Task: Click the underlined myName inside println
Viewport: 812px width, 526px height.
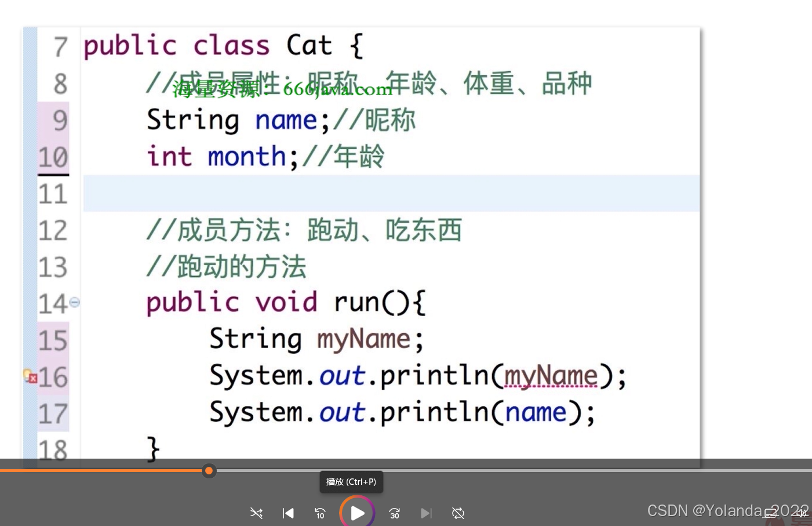Action: 551,376
